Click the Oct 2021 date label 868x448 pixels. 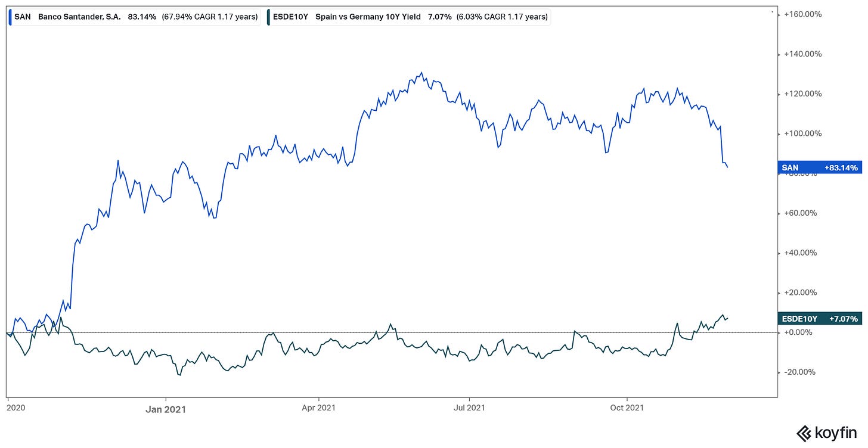pyautogui.click(x=627, y=408)
